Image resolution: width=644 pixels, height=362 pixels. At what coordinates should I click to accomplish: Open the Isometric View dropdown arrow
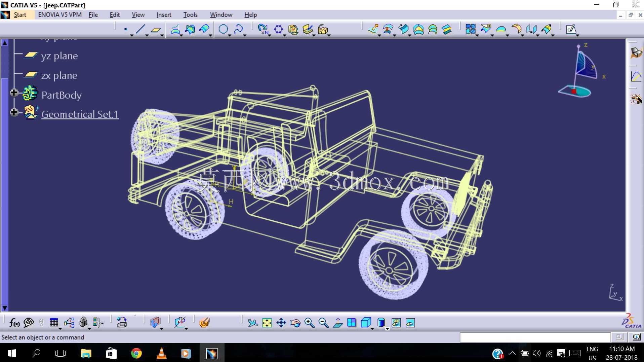pos(372,329)
